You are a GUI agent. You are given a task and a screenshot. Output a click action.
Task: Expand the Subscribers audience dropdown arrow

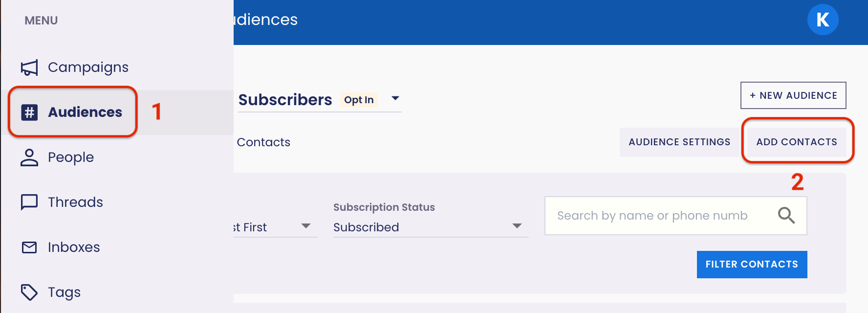pos(395,99)
